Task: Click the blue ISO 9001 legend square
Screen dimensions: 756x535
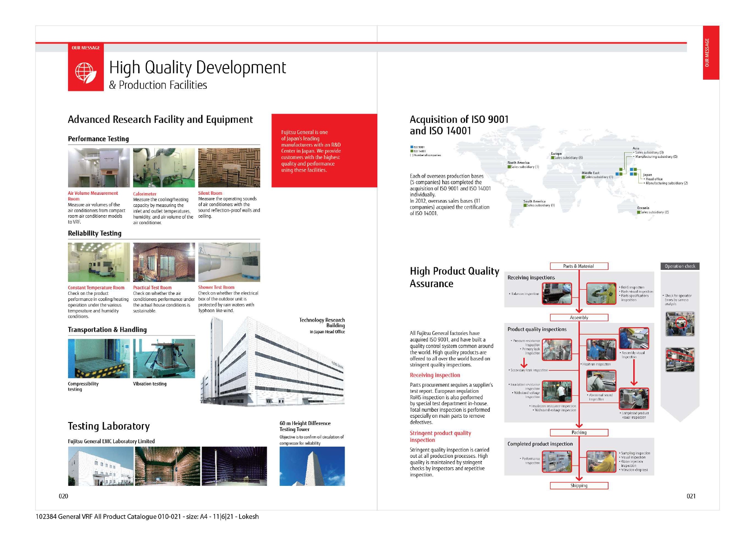Action: (412, 147)
